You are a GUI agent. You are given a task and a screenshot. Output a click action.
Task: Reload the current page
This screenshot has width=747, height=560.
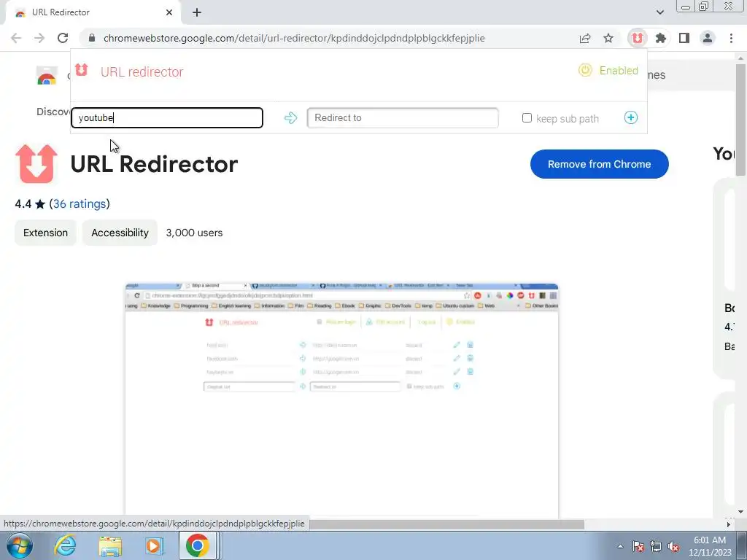click(63, 38)
